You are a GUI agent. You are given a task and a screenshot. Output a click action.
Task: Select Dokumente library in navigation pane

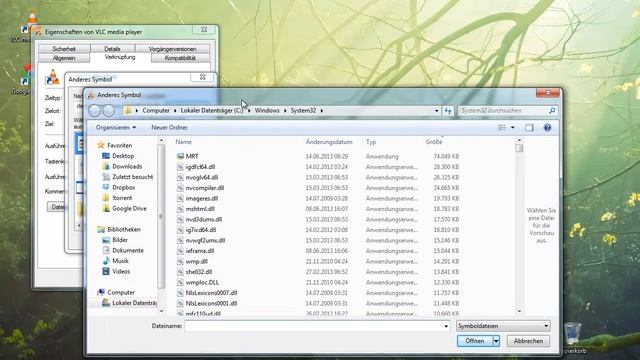coord(128,251)
